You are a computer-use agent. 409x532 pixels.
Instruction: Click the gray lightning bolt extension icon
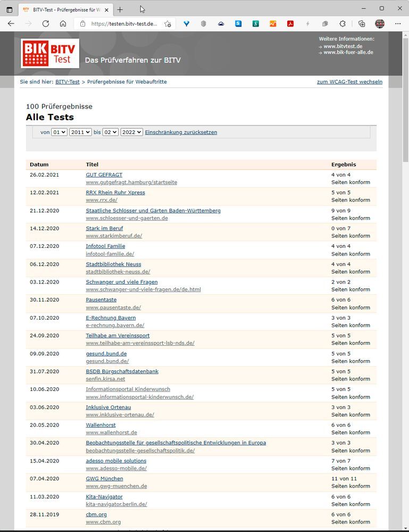click(307, 23)
